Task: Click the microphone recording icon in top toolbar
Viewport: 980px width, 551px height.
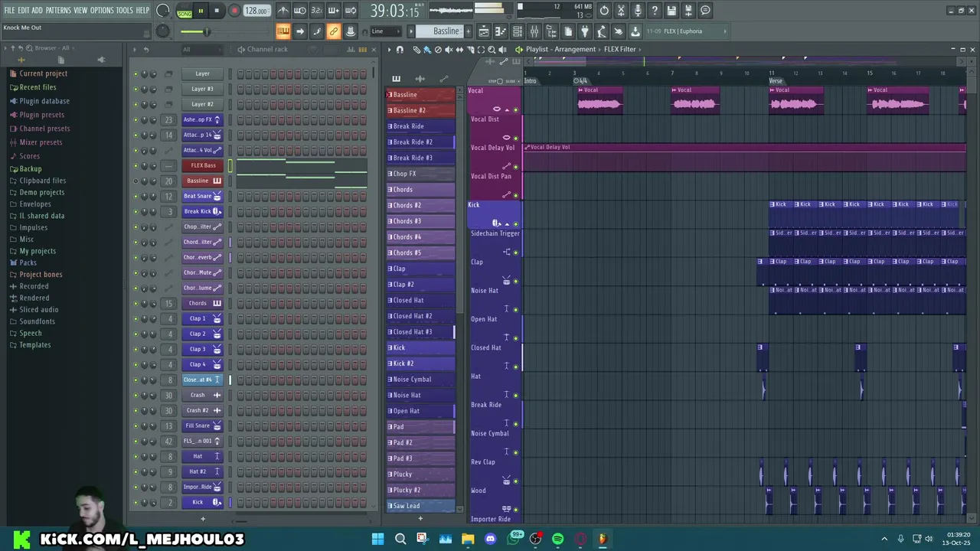Action: (x=638, y=11)
